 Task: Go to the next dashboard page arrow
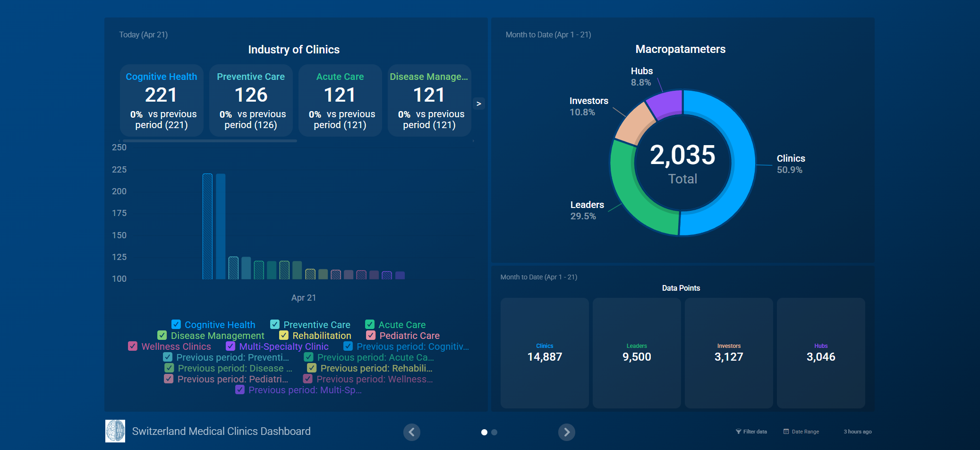click(x=566, y=432)
